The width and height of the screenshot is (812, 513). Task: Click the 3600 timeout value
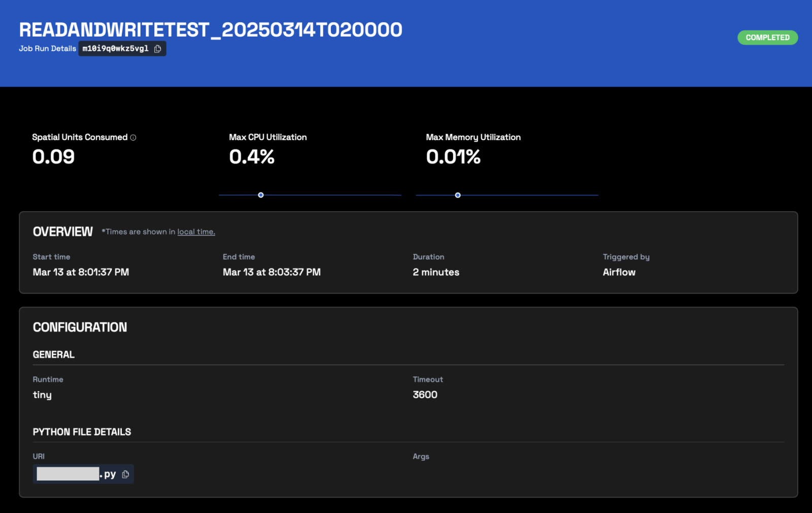(425, 395)
